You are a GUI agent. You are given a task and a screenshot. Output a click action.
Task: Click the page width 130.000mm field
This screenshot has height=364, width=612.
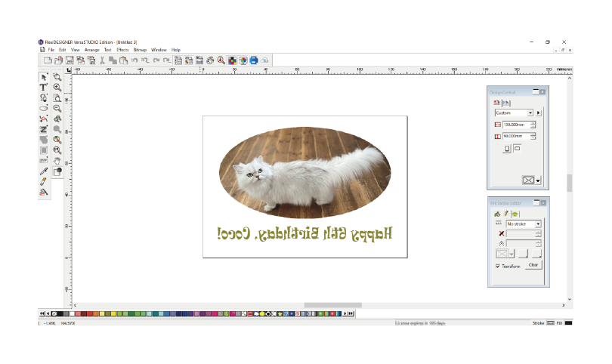click(x=515, y=124)
